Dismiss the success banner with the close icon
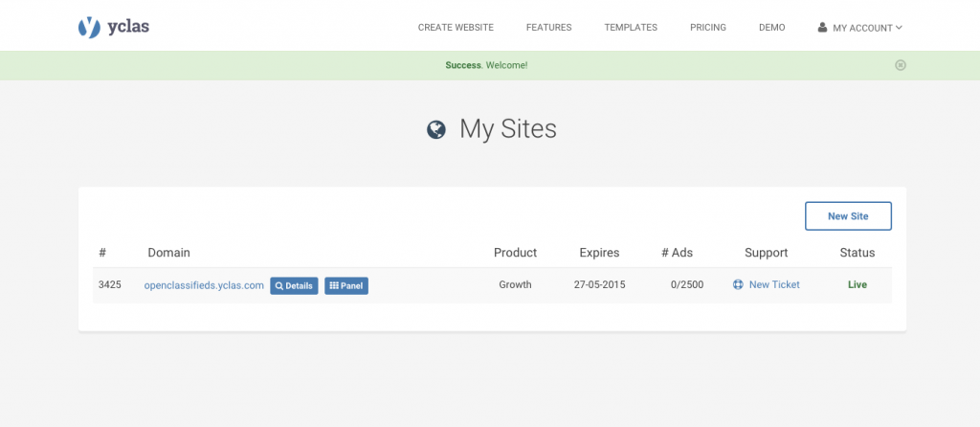This screenshot has height=427, width=980. [900, 65]
